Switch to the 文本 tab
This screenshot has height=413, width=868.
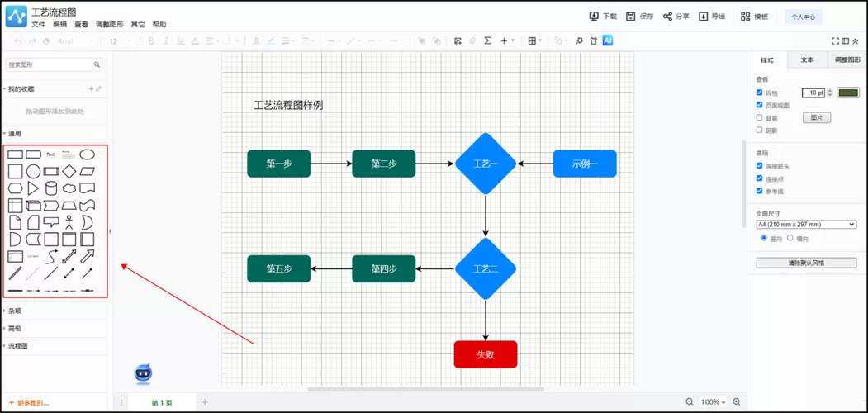807,59
